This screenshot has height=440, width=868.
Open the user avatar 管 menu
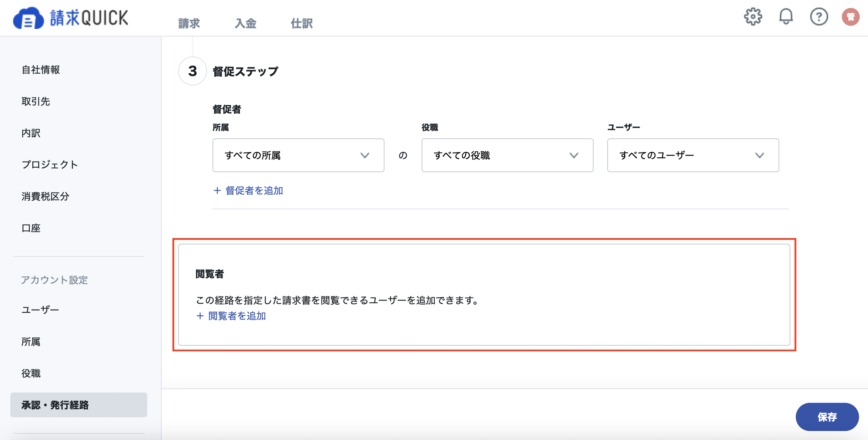coord(850,17)
